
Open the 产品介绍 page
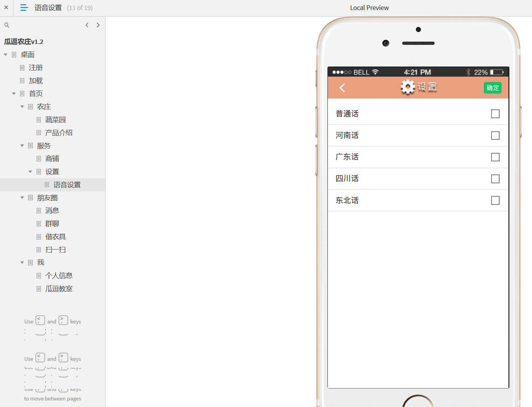point(59,133)
